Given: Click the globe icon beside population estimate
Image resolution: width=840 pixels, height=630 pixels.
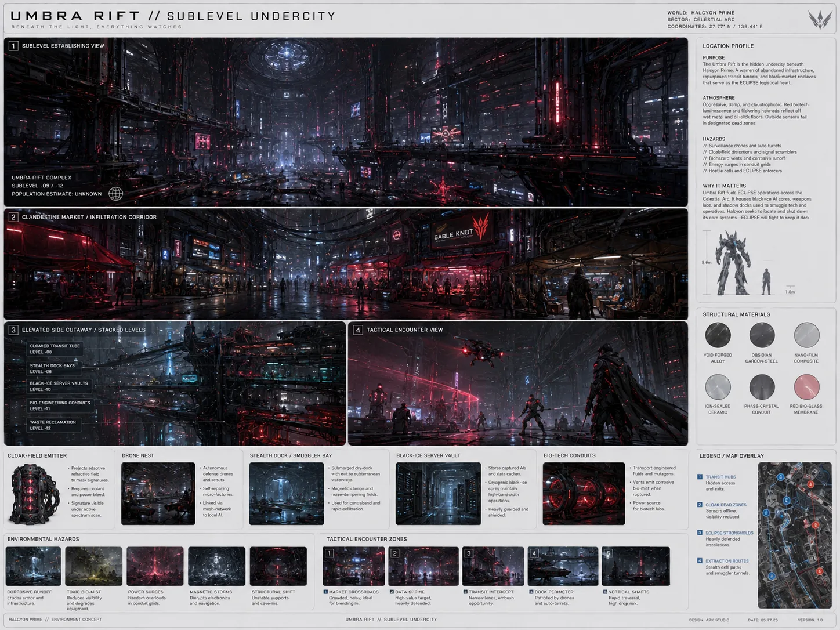Looking at the screenshot, I should (116, 194).
